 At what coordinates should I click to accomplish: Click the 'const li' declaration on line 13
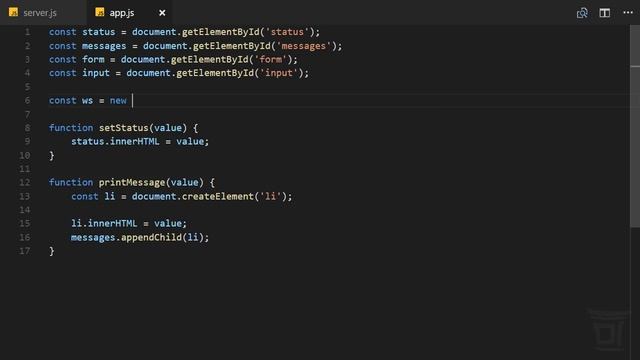[x=93, y=196]
